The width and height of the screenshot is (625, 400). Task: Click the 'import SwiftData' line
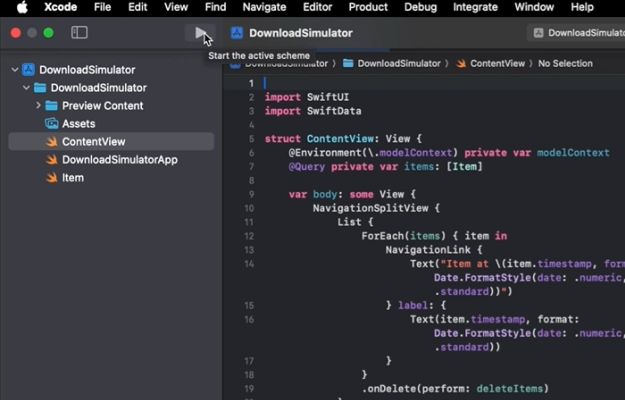[x=313, y=111]
